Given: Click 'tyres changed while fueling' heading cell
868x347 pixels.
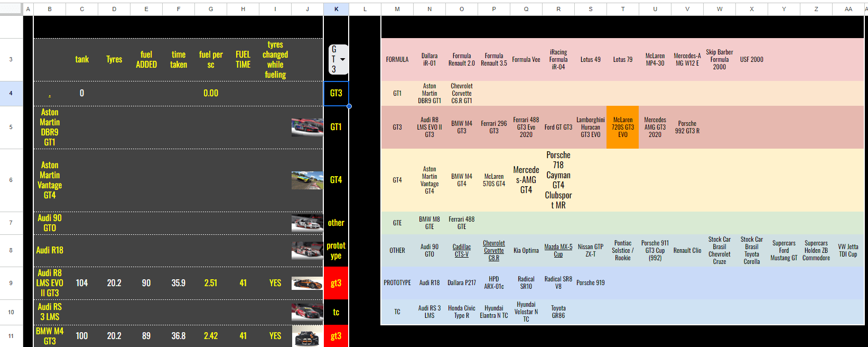Looking at the screenshot, I should coord(275,59).
